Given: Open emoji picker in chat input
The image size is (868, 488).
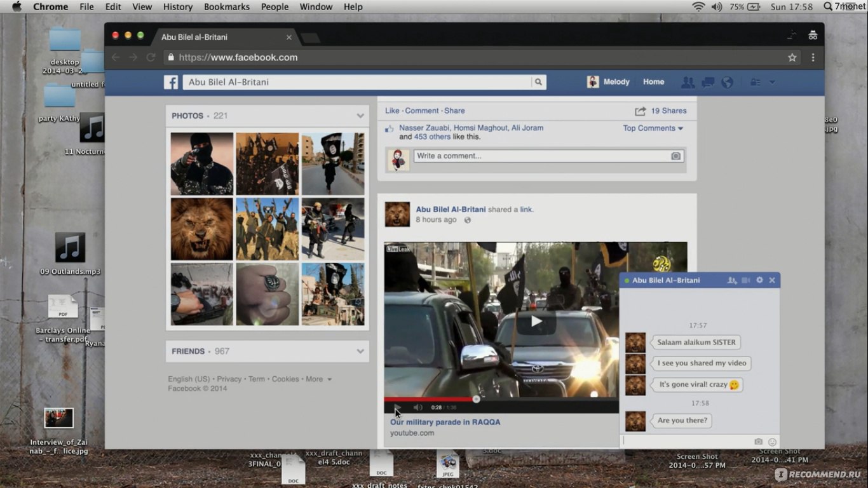Looking at the screenshot, I should click(x=773, y=442).
